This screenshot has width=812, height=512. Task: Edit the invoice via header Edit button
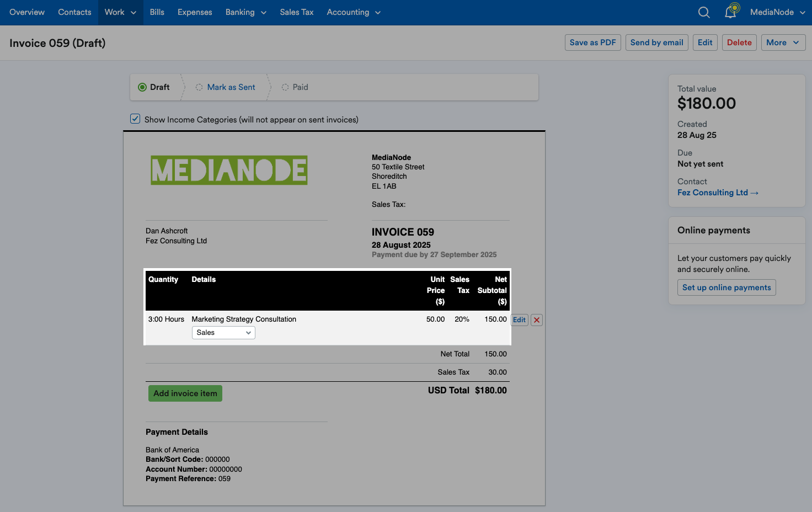point(705,42)
